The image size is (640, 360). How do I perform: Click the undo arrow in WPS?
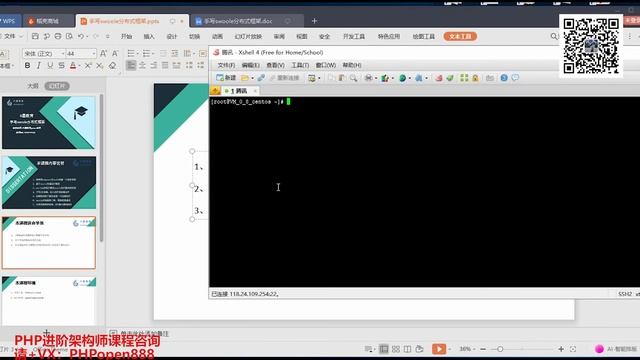(81, 36)
